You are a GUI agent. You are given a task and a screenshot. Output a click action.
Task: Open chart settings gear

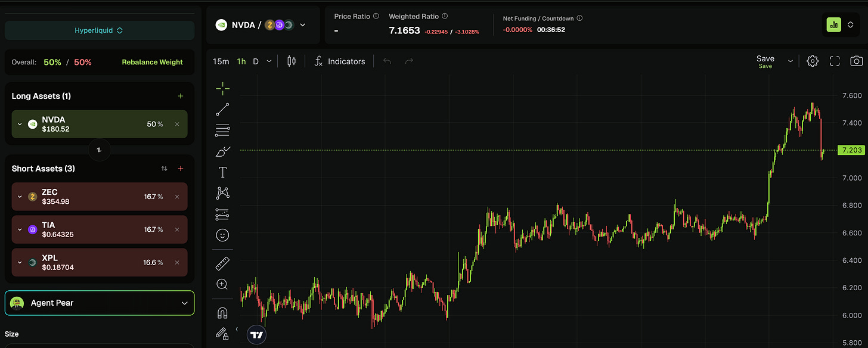tap(813, 61)
